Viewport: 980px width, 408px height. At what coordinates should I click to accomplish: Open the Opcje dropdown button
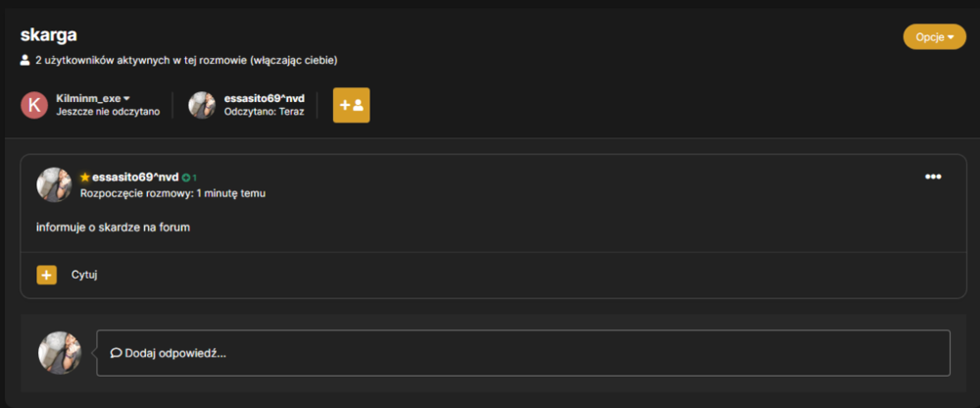click(x=934, y=37)
